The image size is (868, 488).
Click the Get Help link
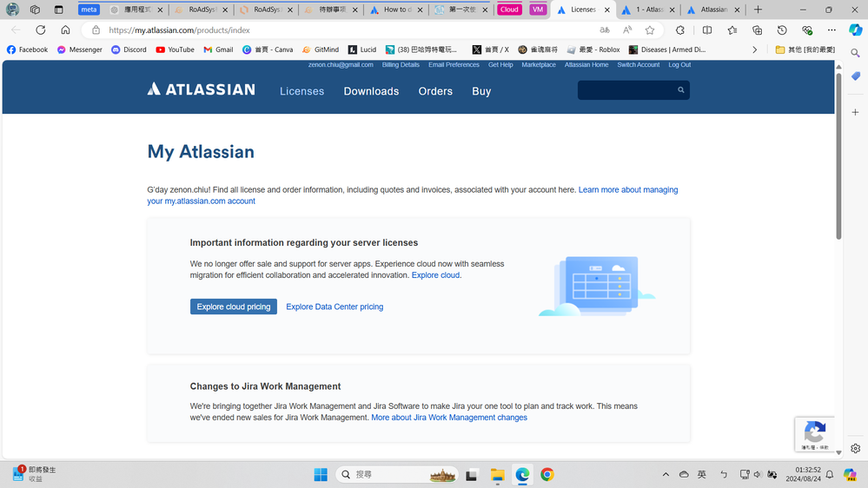coord(500,65)
